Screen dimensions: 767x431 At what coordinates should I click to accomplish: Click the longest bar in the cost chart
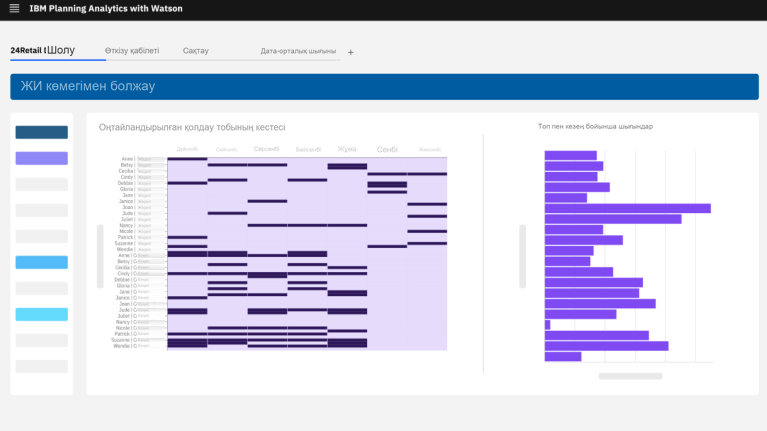tap(628, 208)
